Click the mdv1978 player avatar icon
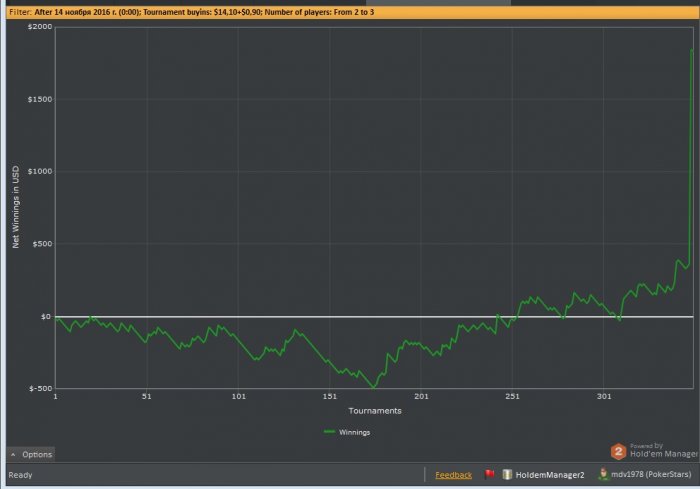Screen dimensions: 700x489 [605, 474]
